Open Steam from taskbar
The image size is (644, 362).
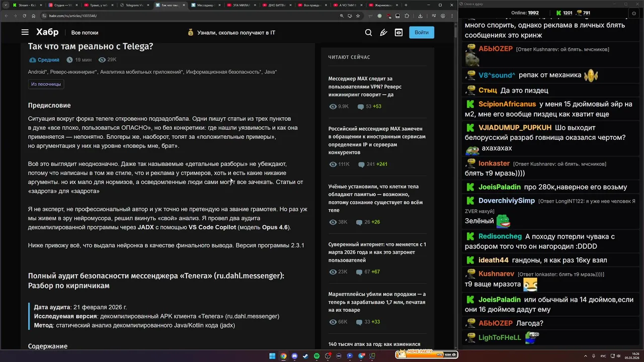(305, 356)
